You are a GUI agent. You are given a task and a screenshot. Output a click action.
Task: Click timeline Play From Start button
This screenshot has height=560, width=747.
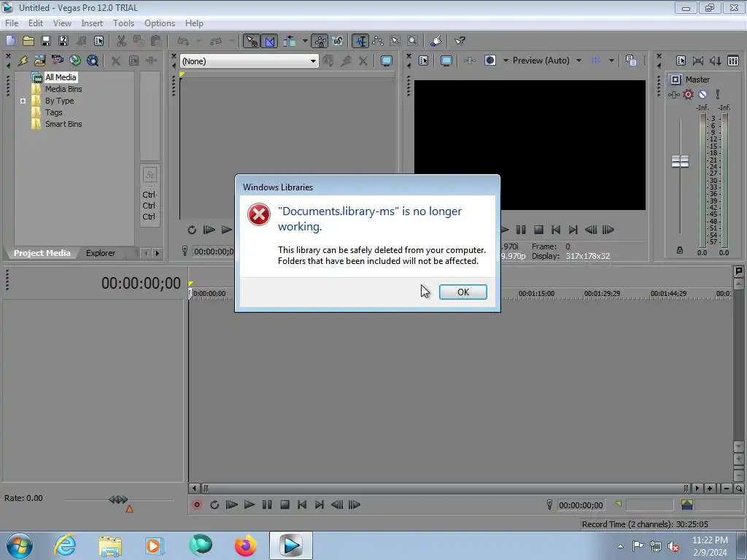click(232, 505)
